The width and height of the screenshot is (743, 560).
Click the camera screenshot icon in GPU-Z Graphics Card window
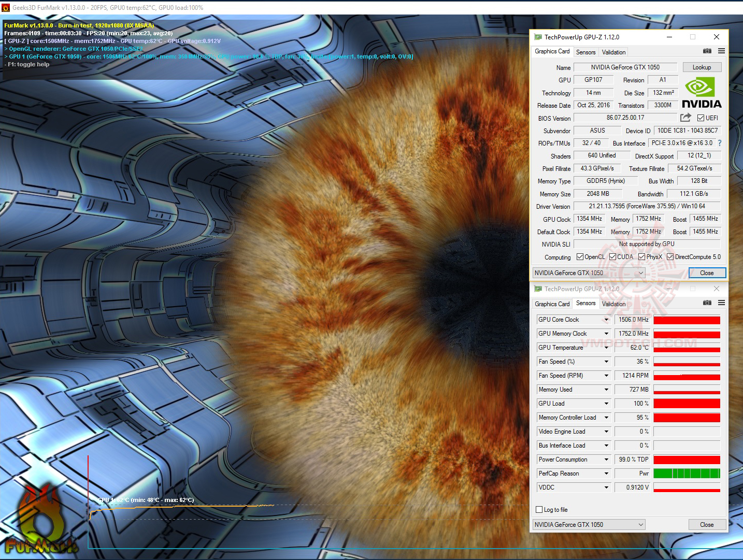pyautogui.click(x=707, y=51)
